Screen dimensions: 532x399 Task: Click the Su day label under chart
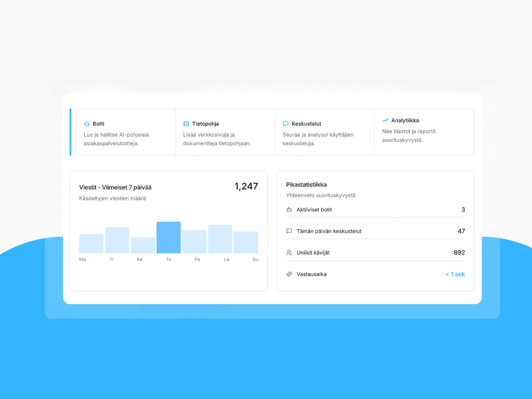(x=255, y=259)
